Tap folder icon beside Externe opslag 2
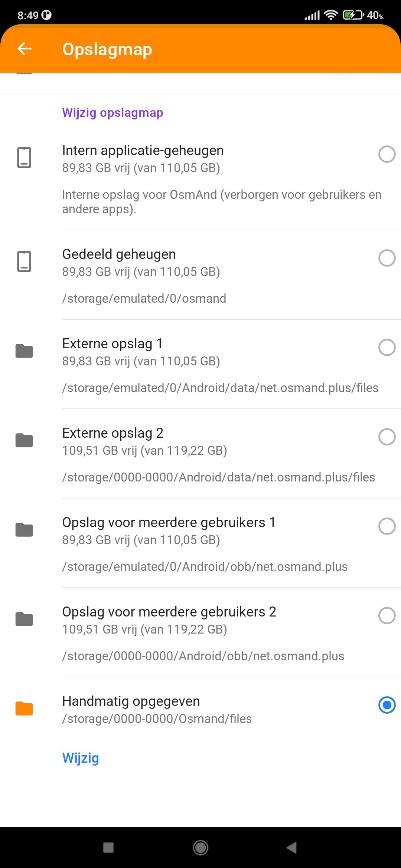The image size is (401, 868). click(x=24, y=440)
